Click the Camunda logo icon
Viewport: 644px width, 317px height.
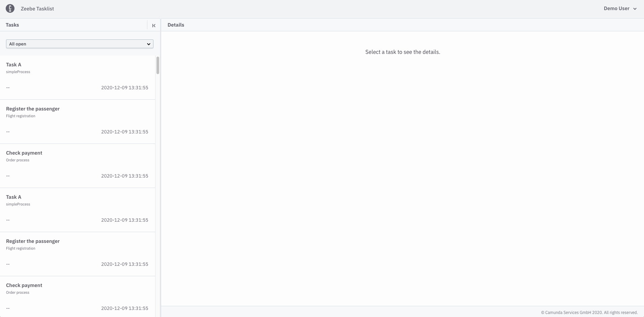coord(10,8)
